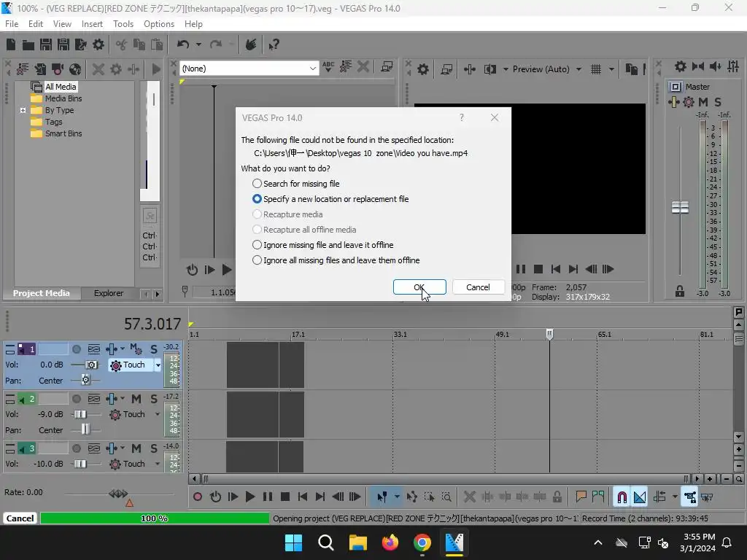Click the Save project icon
Viewport: 747px width, 560px height.
pos(46,44)
